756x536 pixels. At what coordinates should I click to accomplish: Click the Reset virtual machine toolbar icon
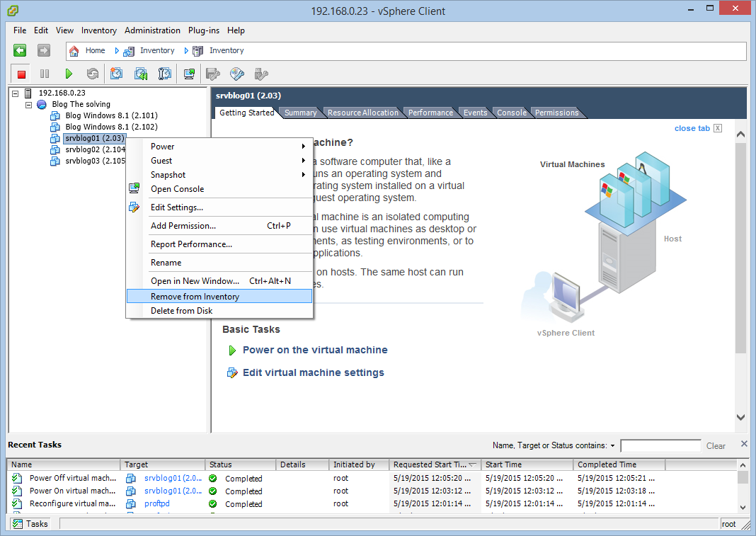pyautogui.click(x=92, y=74)
